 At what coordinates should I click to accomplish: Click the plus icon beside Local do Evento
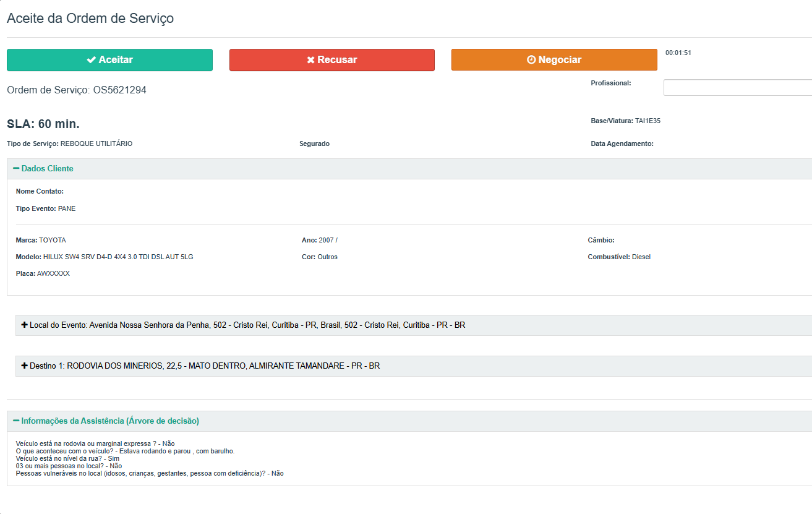click(x=25, y=325)
